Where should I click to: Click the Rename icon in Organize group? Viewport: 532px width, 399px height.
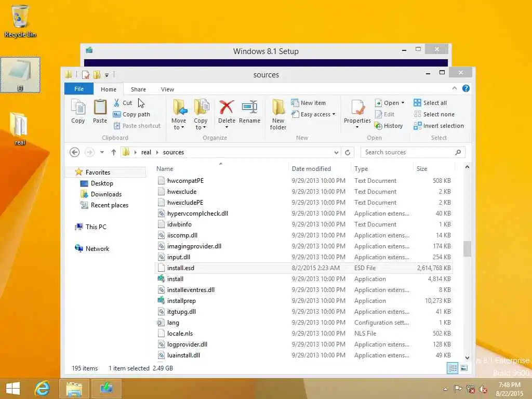(x=249, y=111)
